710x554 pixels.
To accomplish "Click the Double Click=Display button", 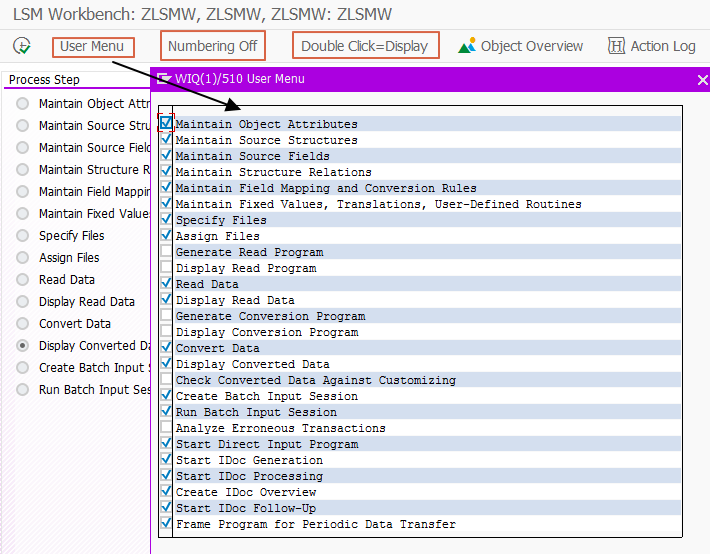I will click(365, 45).
